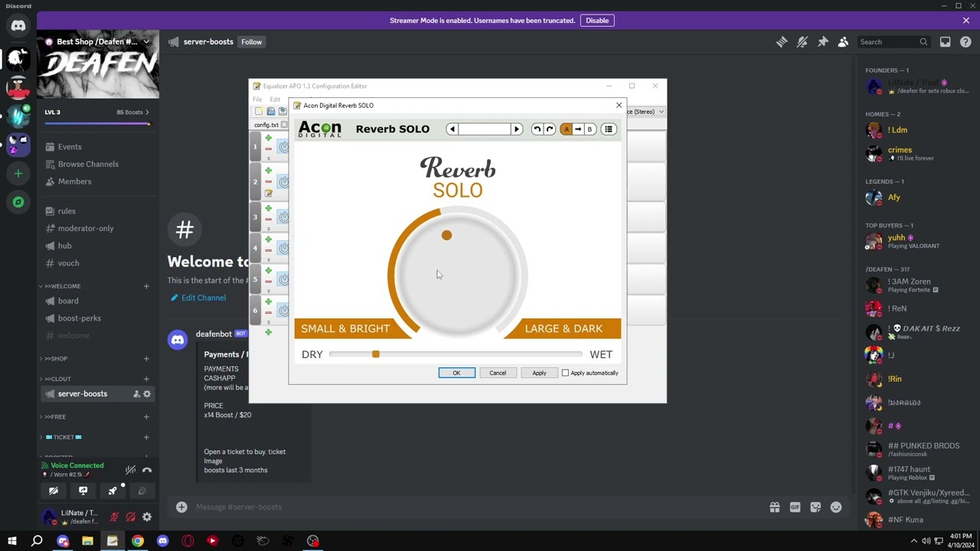Open the Windows Start menu
Image resolution: width=980 pixels, height=551 pixels.
point(11,541)
